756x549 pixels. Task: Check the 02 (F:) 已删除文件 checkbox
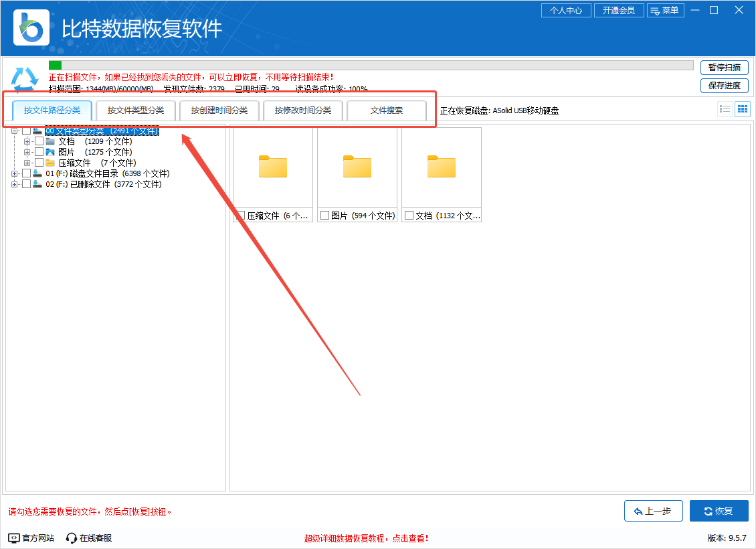[x=27, y=184]
